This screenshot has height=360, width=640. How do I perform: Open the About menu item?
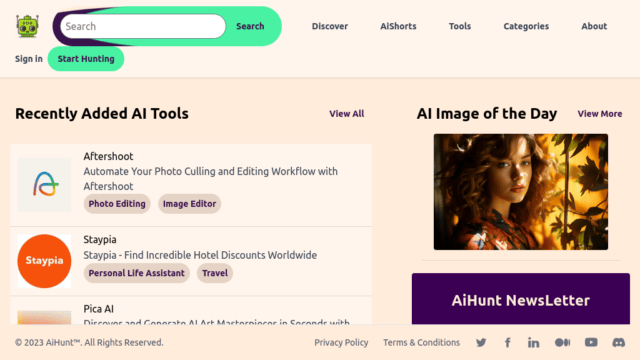(594, 26)
